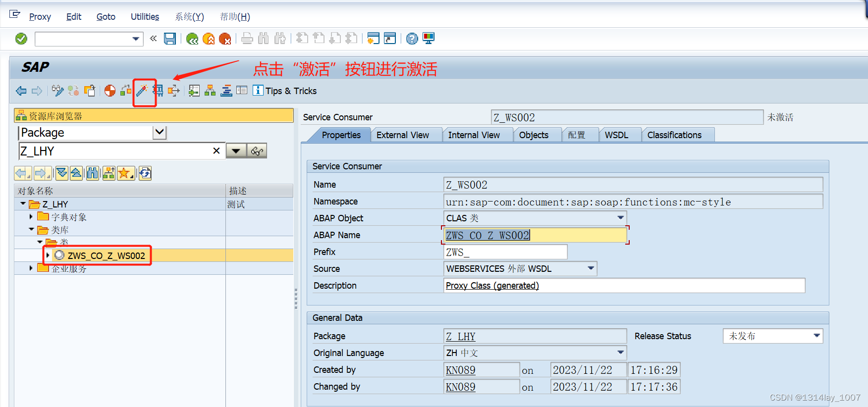Open the Proxy menu
868x407 pixels.
(x=40, y=17)
